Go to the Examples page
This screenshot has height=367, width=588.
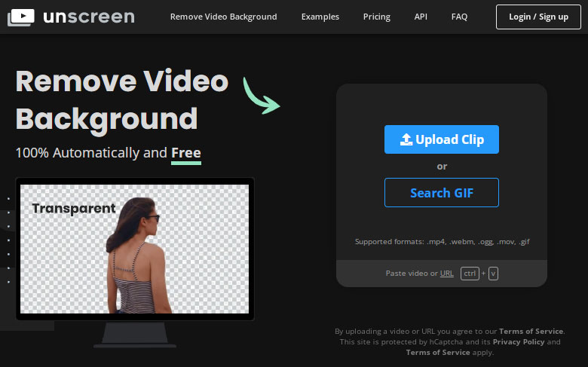(x=320, y=17)
